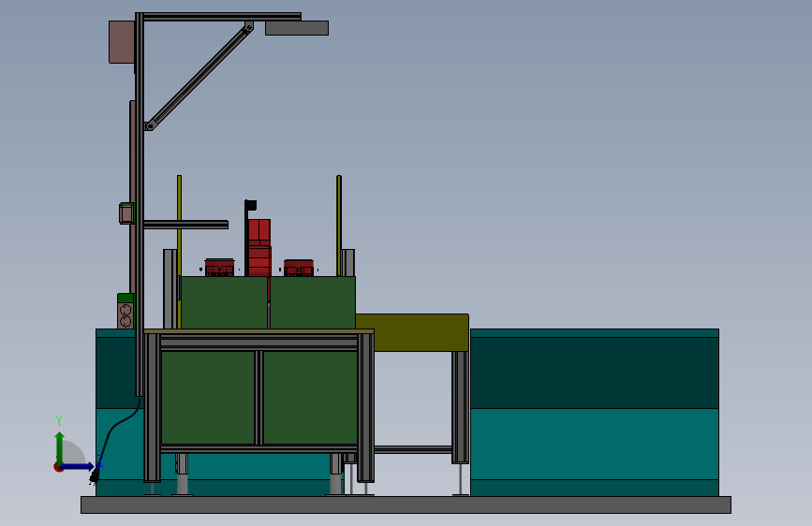
Task: Select the tall red stacked block in the center
Action: click(258, 247)
